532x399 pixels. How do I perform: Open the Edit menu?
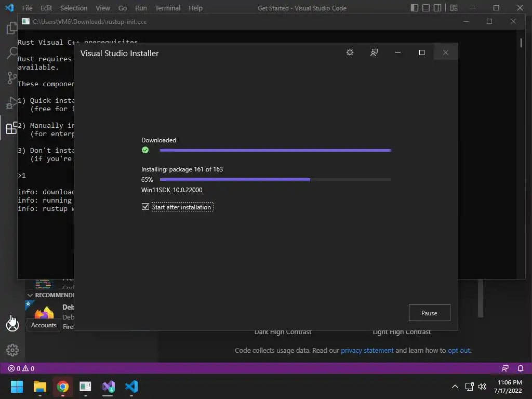coord(46,8)
